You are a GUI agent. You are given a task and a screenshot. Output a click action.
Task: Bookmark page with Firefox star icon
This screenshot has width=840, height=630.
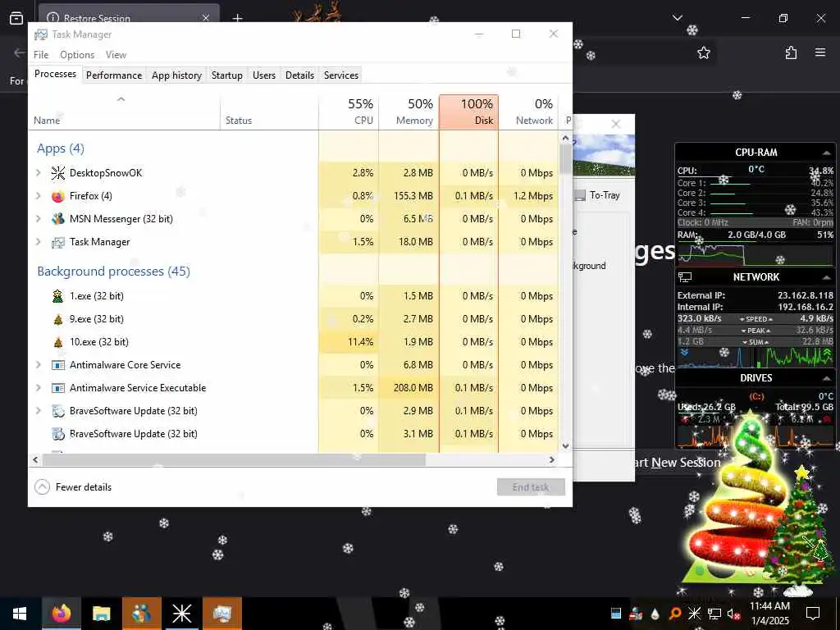point(704,52)
